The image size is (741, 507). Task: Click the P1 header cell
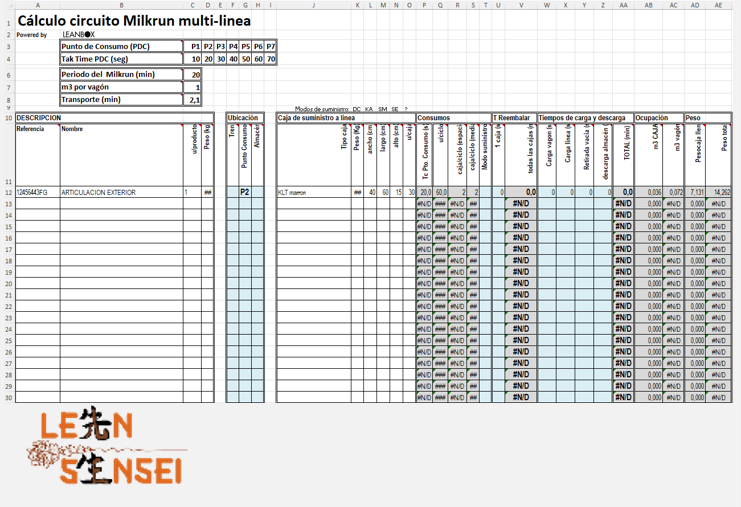[x=195, y=47]
